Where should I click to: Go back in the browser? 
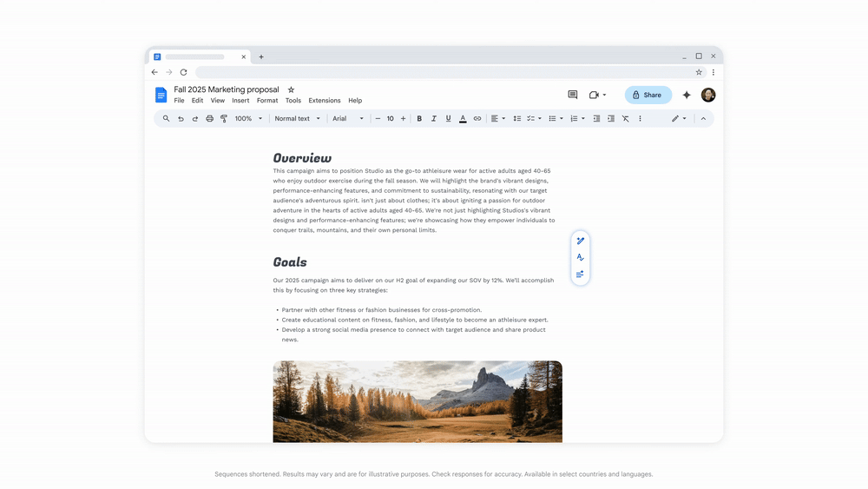(155, 72)
